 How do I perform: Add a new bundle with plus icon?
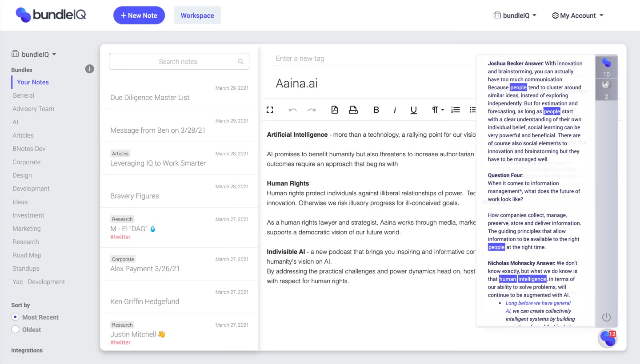click(x=90, y=69)
